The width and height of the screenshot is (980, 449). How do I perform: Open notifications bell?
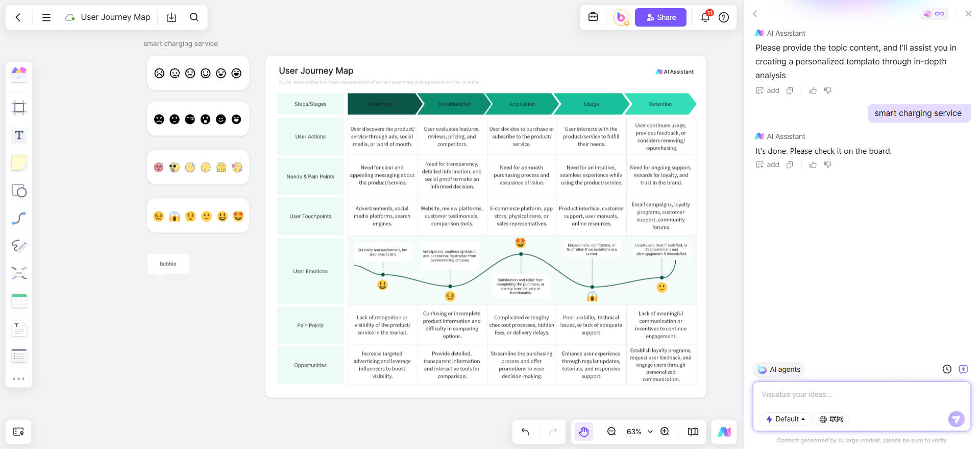coord(705,17)
